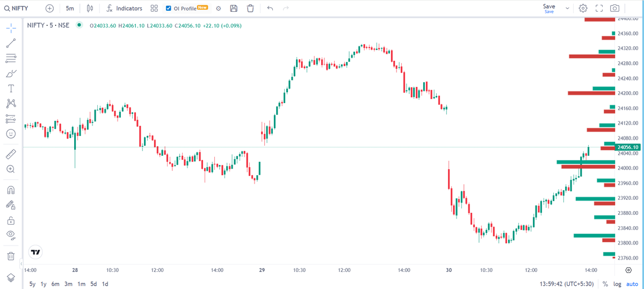Select the brush drawing tool
644x289 pixels.
coord(11,74)
